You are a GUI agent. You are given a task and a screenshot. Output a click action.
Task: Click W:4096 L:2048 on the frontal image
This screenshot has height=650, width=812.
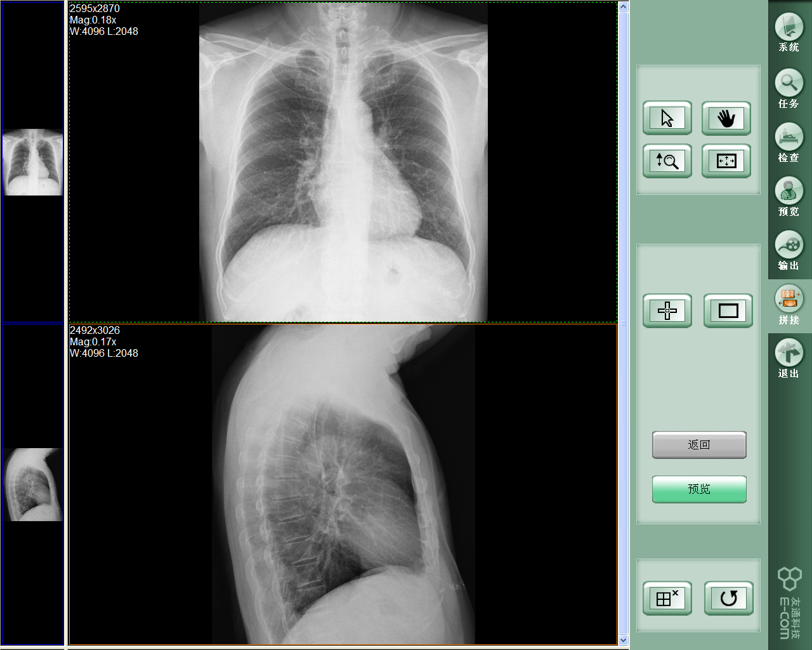tap(104, 31)
